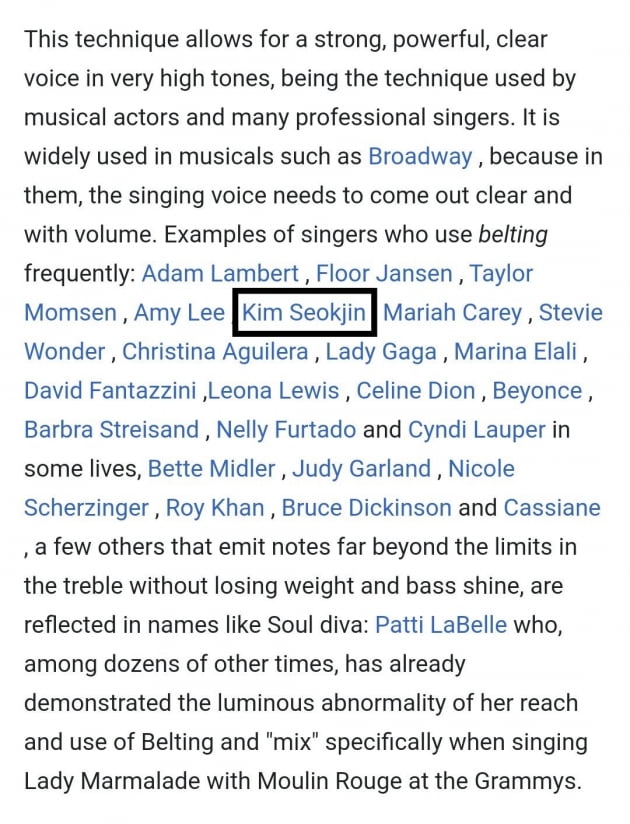Open the Cyndi Lauper link

477,429
